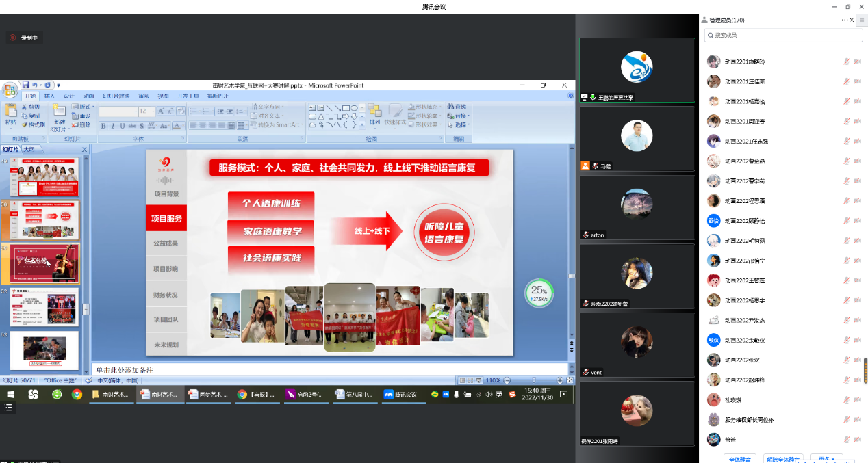Switch to the Insert (插入) ribbon tab
This screenshot has height=463, width=868.
click(x=50, y=96)
